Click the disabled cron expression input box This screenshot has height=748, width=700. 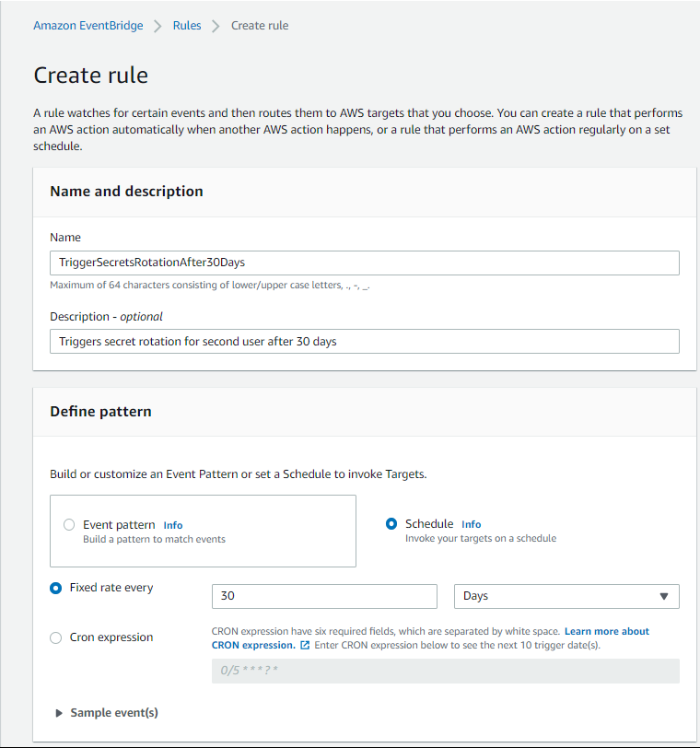(x=445, y=671)
